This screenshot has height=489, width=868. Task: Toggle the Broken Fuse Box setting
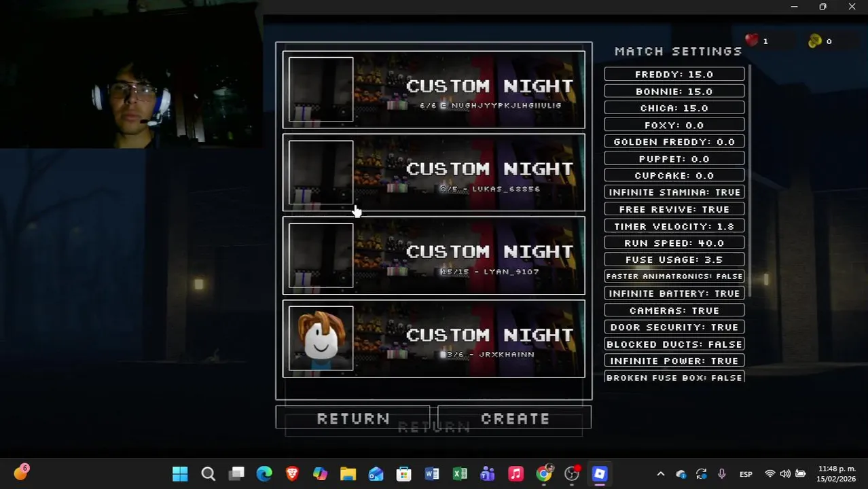coord(674,377)
